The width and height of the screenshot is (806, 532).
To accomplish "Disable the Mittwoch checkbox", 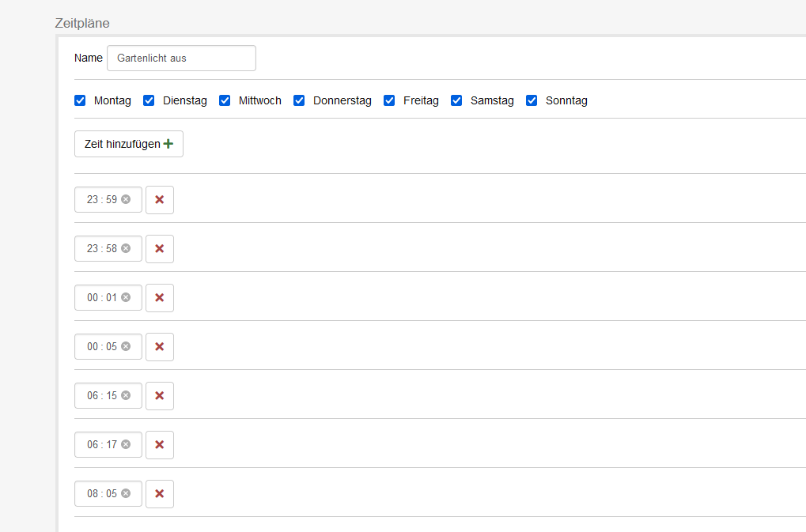I will click(225, 100).
